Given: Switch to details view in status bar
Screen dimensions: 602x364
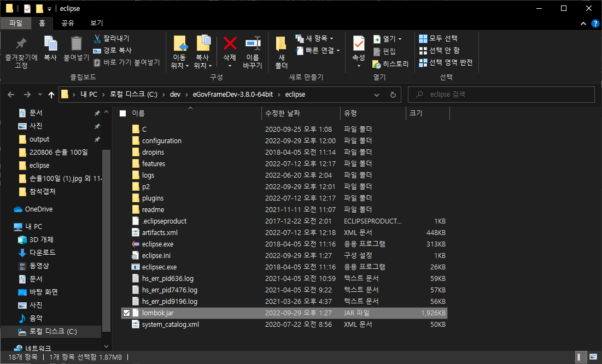Looking at the screenshot, I should (582, 357).
